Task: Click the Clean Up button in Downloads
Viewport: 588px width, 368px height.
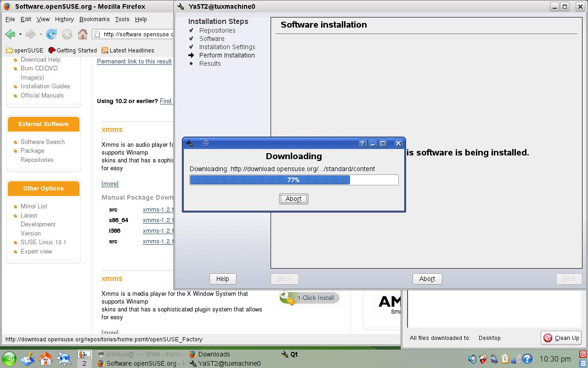Action: (561, 338)
